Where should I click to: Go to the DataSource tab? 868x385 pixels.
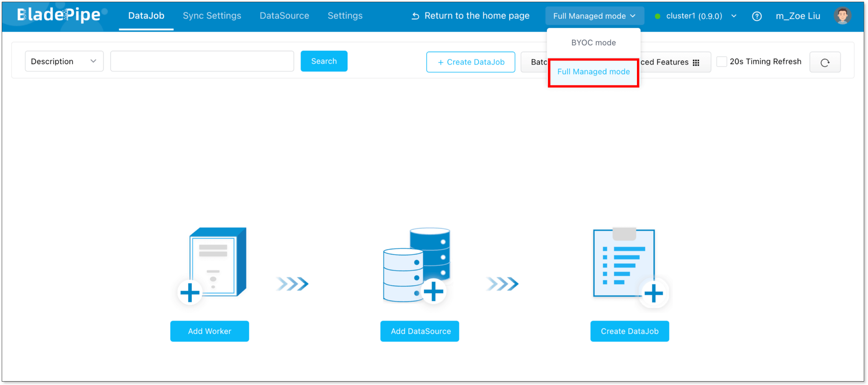click(284, 16)
